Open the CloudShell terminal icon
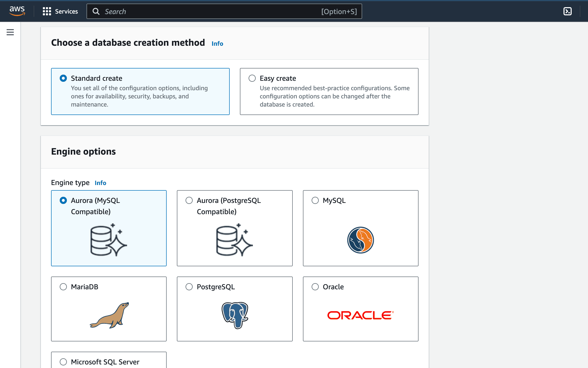Image resolution: width=588 pixels, height=368 pixels. tap(567, 11)
